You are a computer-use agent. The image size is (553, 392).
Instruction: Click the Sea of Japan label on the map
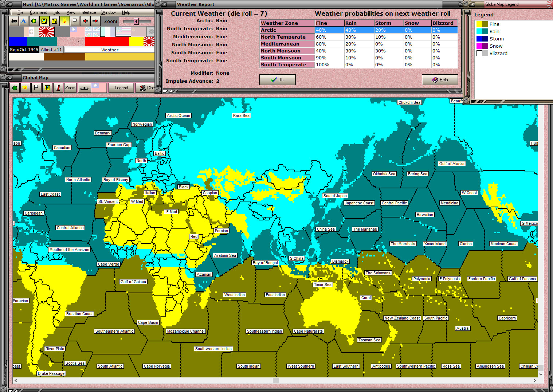pyautogui.click(x=335, y=196)
